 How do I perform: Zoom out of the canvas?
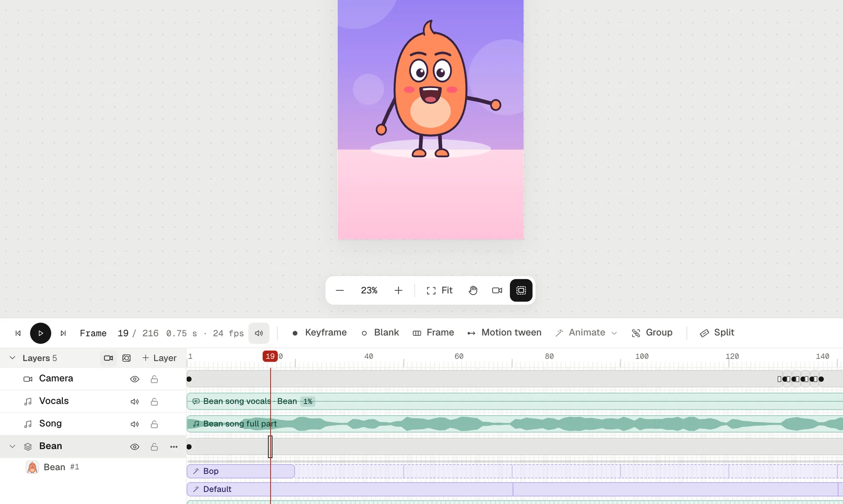click(340, 290)
